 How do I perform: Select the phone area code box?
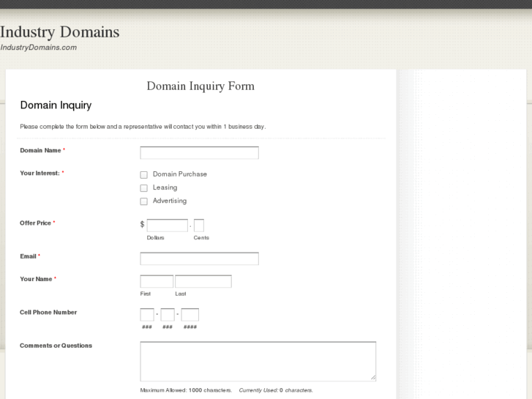coord(147,315)
